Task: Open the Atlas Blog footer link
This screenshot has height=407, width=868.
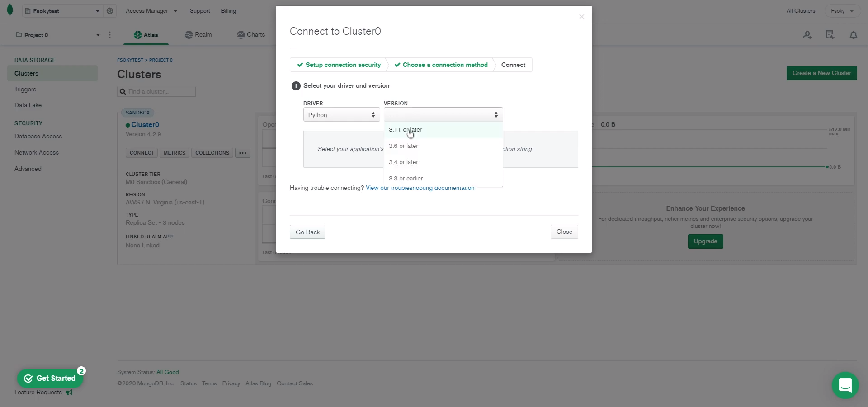Action: click(259, 383)
